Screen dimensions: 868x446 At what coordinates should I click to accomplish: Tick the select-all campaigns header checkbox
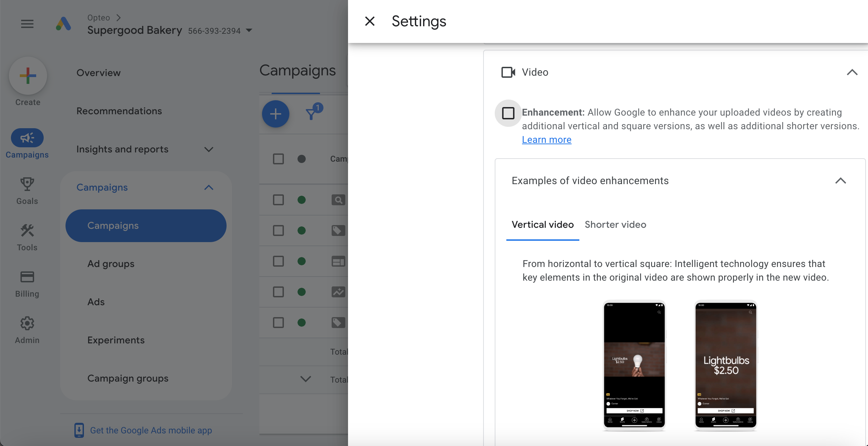pos(278,159)
